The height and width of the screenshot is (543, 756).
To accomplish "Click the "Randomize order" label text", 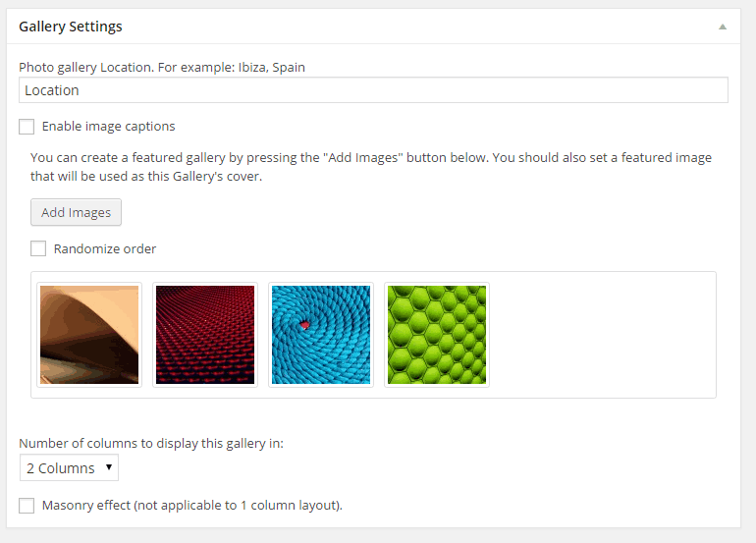I will pyautogui.click(x=105, y=248).
